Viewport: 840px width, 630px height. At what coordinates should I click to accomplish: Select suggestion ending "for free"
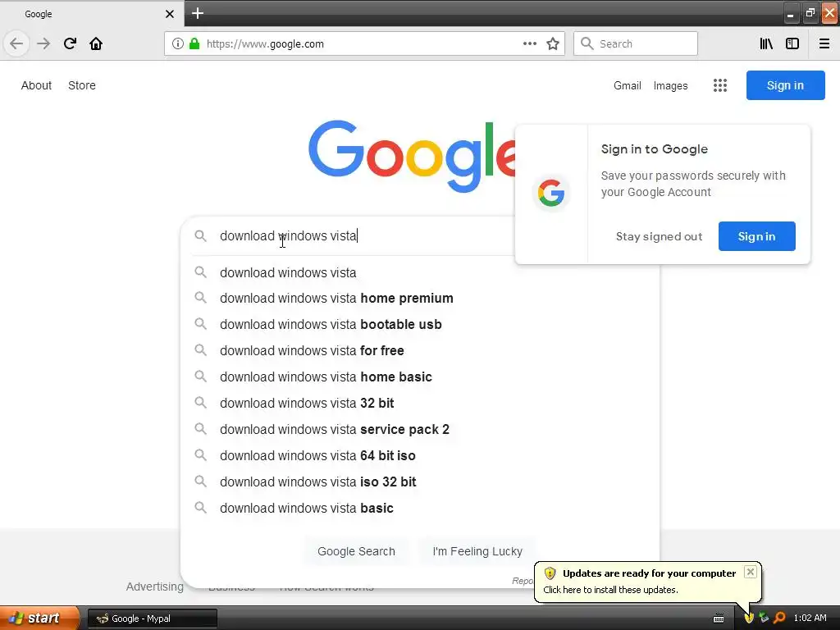coord(420,351)
